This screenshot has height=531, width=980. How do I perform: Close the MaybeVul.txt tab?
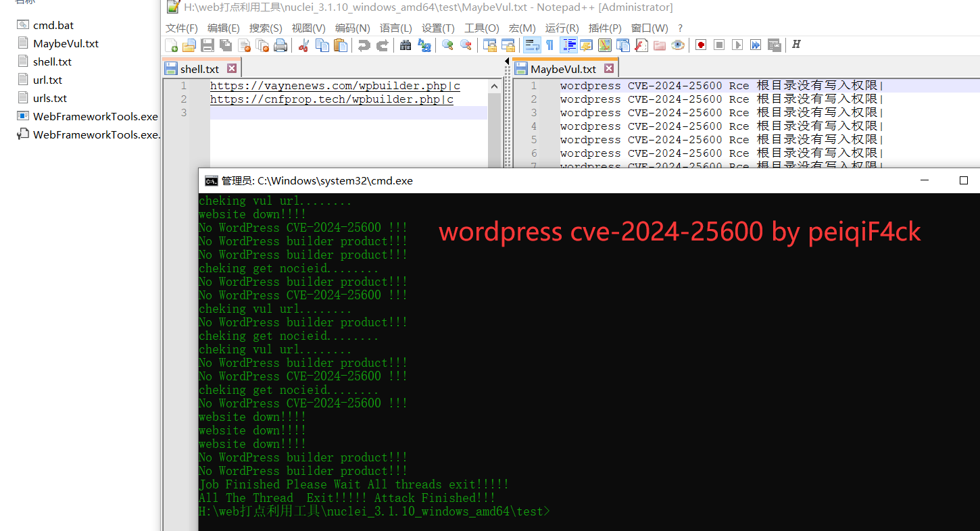pos(609,68)
